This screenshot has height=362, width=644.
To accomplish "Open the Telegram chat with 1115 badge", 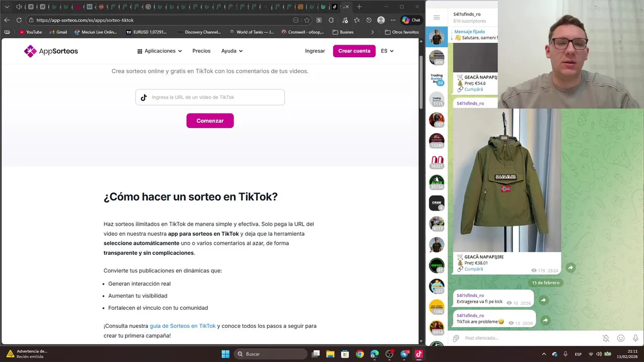I will [437, 99].
